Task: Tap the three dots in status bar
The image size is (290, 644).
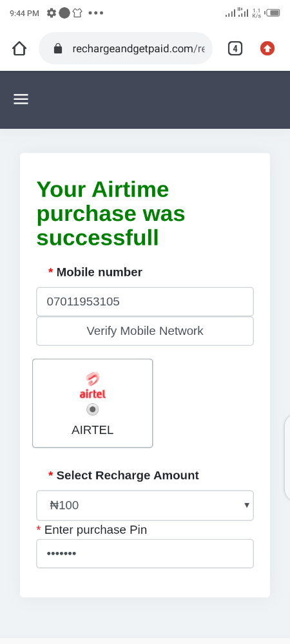Action: coord(96,13)
